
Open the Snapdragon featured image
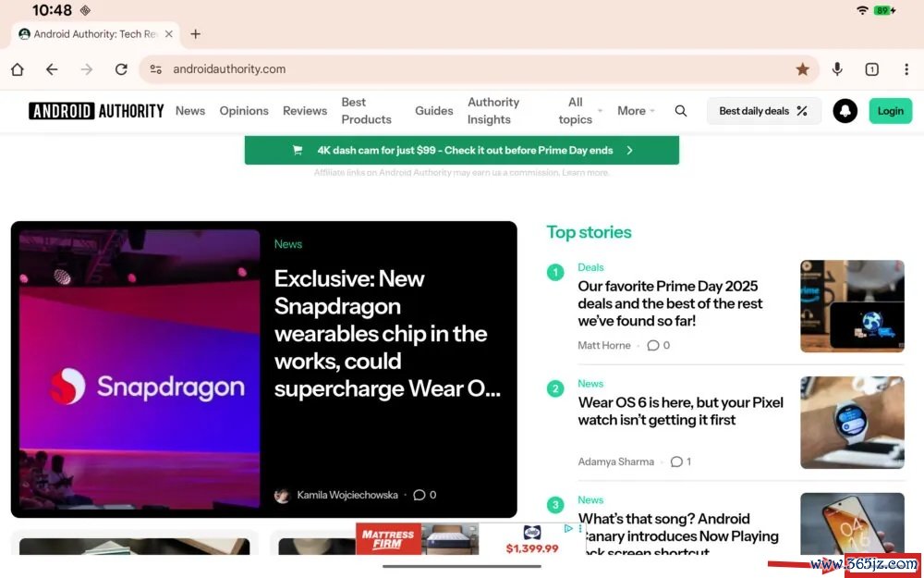pyautogui.click(x=140, y=369)
